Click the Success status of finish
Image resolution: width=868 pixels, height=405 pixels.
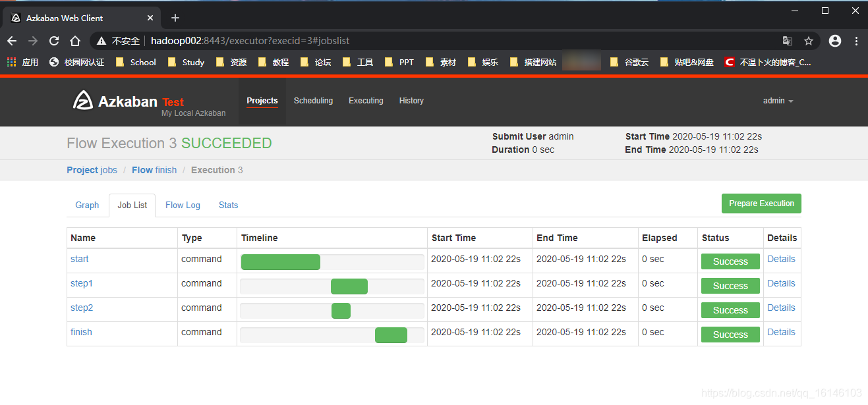(x=730, y=335)
